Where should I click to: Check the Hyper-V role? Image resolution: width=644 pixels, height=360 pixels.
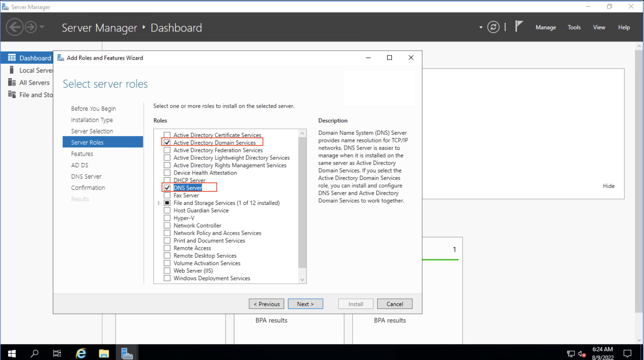click(x=167, y=218)
